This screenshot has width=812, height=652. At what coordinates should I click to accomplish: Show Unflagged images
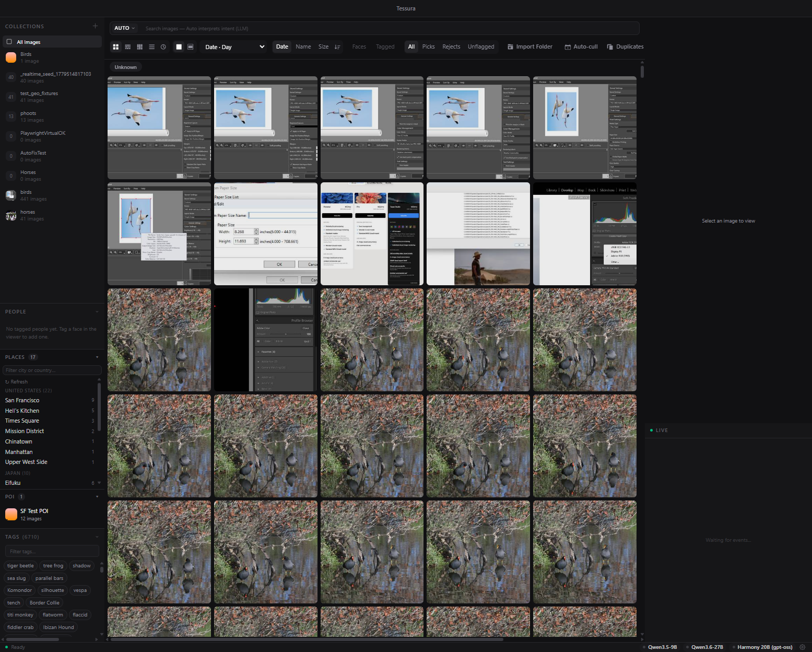(x=481, y=47)
